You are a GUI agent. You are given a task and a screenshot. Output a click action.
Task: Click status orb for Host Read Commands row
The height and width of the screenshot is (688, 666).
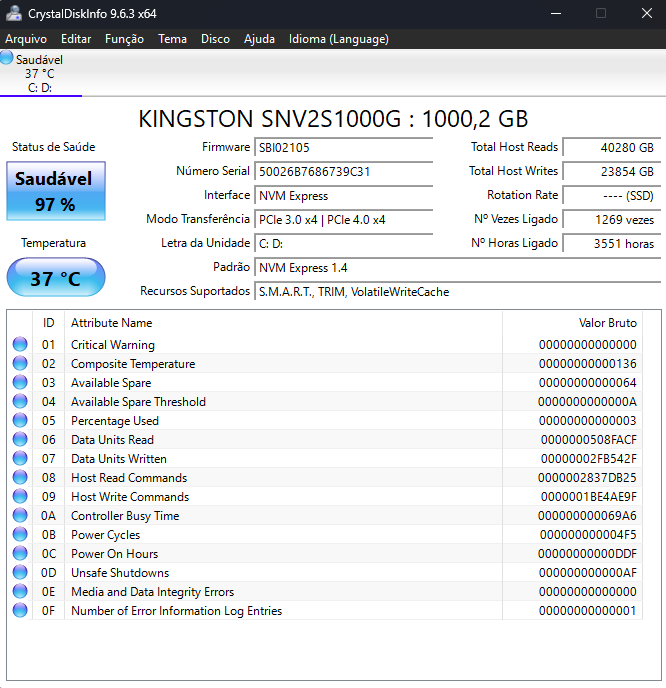point(20,477)
